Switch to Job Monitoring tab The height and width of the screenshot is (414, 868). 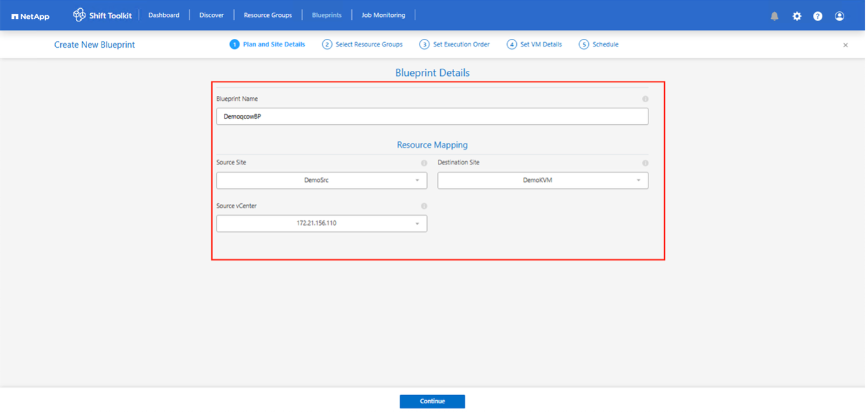coord(383,15)
